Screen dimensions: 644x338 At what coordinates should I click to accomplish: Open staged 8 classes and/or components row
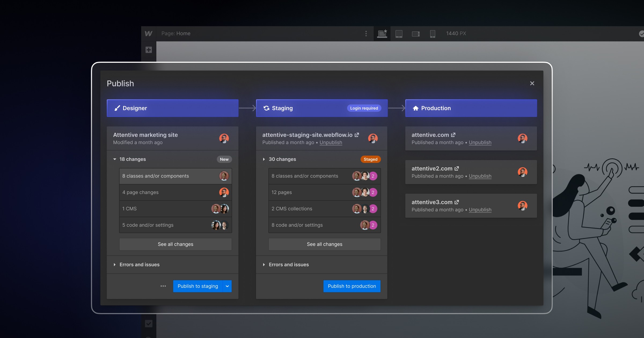pos(324,176)
